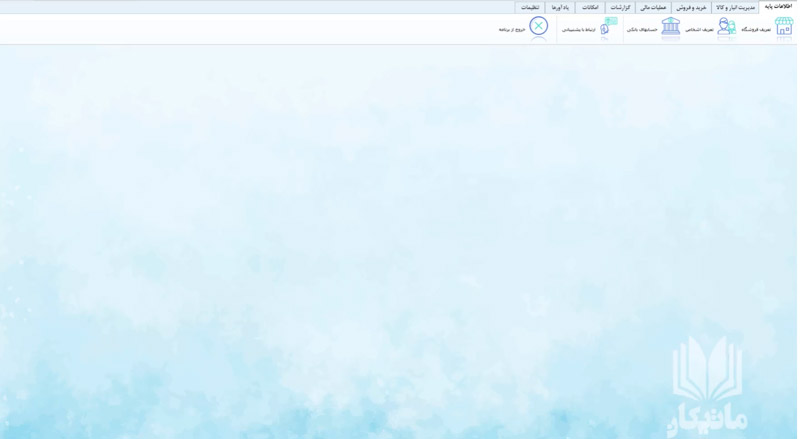Click the مانیکار watermark logo text
Image resolution: width=800 pixels, height=439 pixels.
pos(707,422)
